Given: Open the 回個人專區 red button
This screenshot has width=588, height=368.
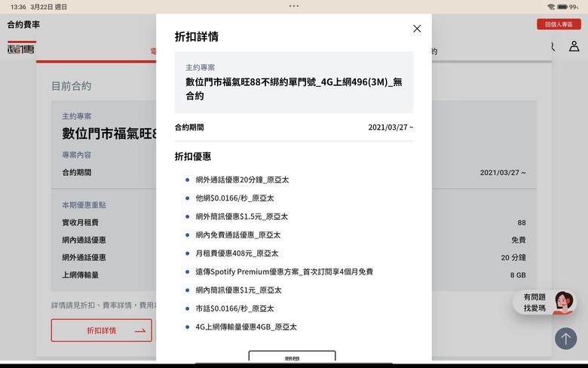Looking at the screenshot, I should pyautogui.click(x=559, y=24).
